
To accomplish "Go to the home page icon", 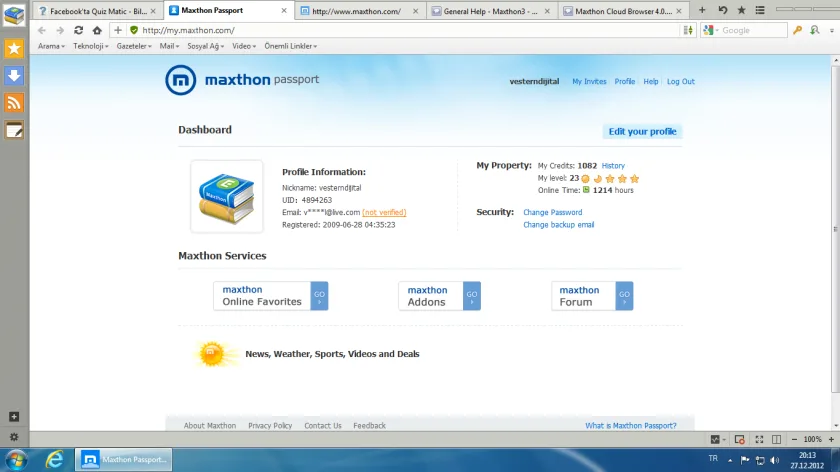I will point(96,31).
